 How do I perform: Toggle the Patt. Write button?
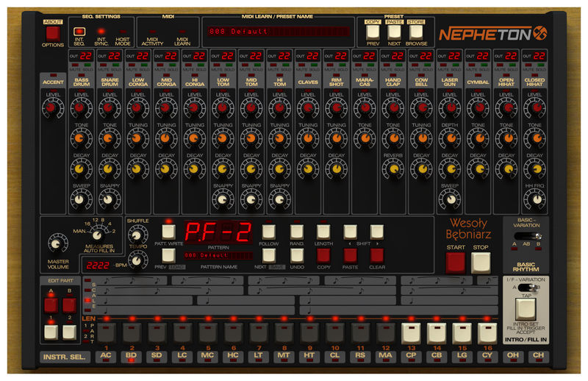[168, 232]
